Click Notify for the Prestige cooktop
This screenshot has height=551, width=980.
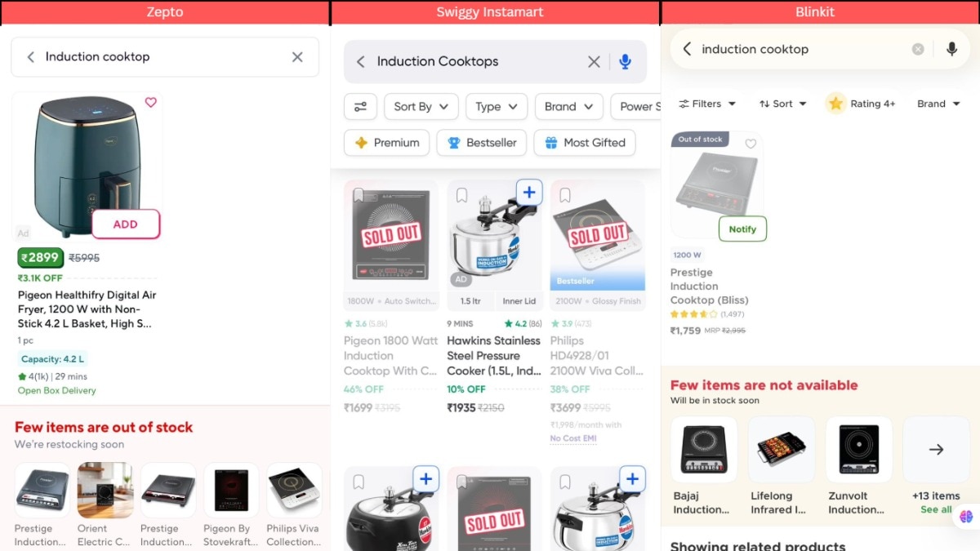click(x=742, y=229)
